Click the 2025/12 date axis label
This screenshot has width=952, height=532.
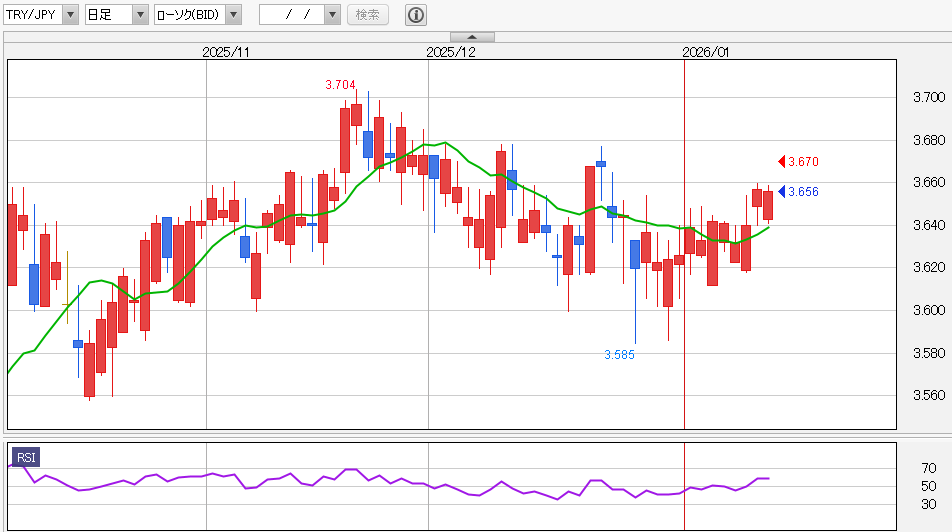451,52
